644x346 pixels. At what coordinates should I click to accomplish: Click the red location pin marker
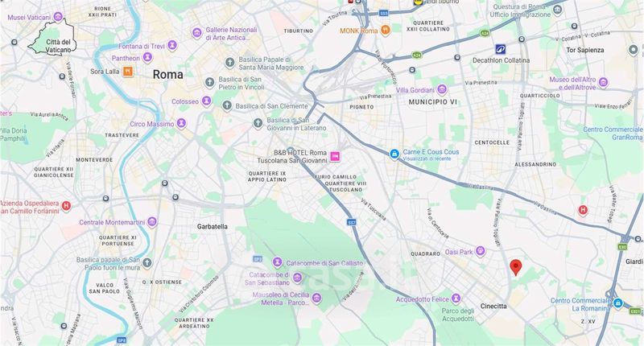tap(515, 267)
